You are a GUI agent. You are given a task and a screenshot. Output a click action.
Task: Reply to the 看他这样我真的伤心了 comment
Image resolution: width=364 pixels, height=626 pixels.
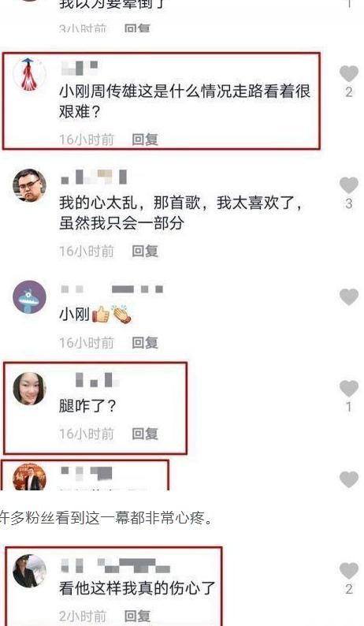pos(137,616)
